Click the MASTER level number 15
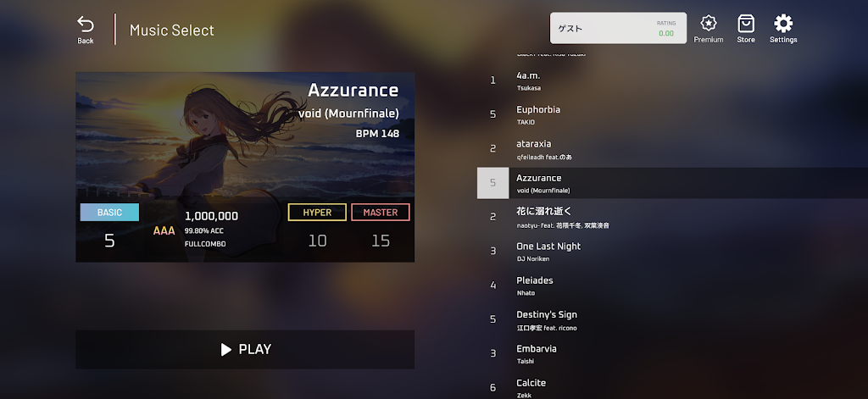 tap(381, 241)
